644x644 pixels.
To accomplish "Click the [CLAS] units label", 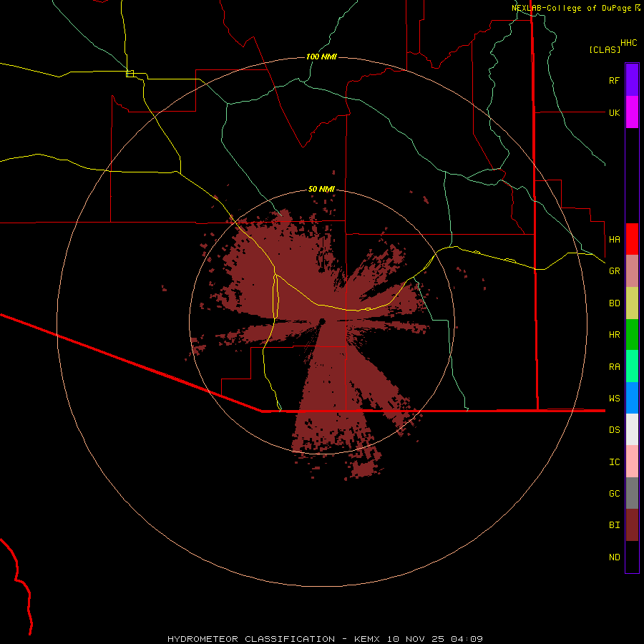I will [605, 49].
